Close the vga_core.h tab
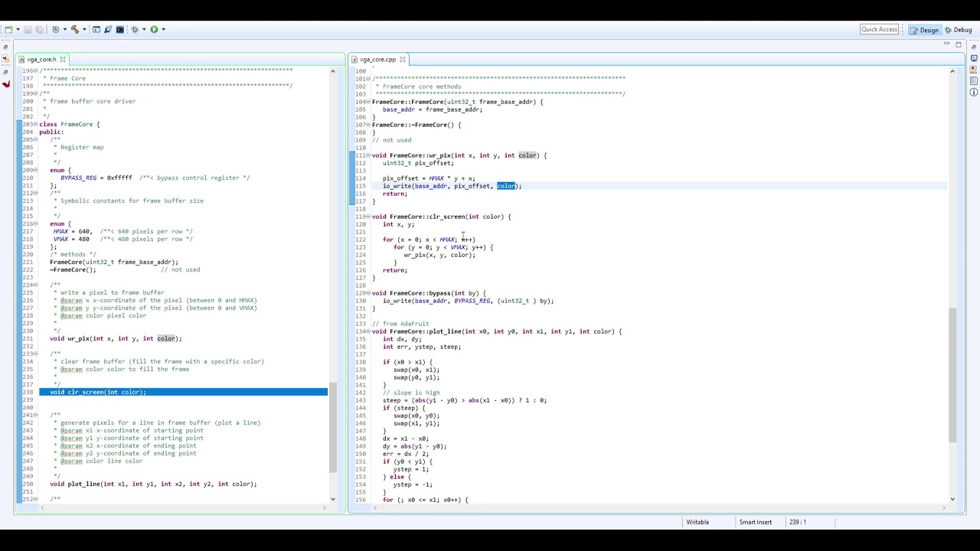980x551 pixels. pos(63,59)
